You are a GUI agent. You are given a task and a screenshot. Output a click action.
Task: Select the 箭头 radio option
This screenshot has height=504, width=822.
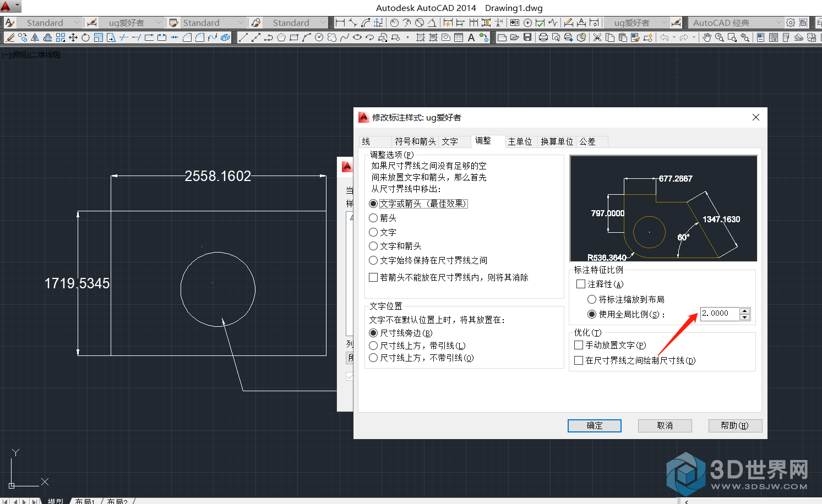(x=383, y=218)
